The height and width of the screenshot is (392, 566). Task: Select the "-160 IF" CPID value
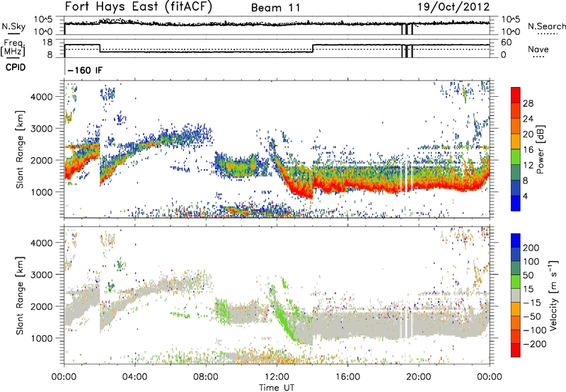pyautogui.click(x=85, y=70)
